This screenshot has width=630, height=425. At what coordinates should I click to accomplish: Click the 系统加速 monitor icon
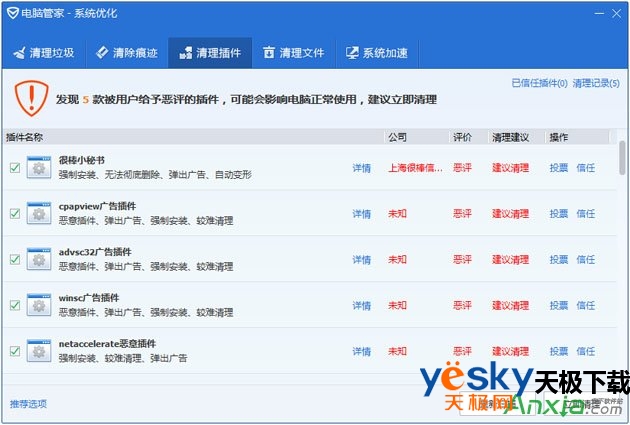tap(352, 53)
